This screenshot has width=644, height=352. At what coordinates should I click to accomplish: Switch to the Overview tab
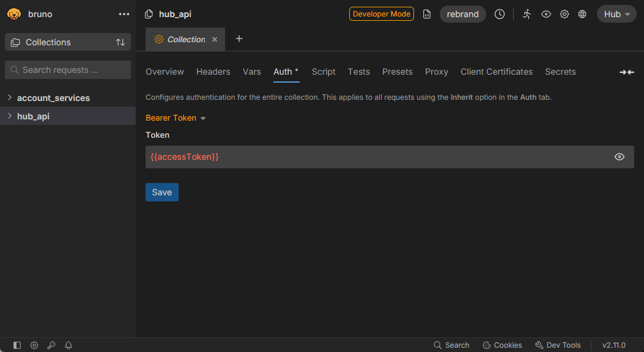tap(165, 72)
